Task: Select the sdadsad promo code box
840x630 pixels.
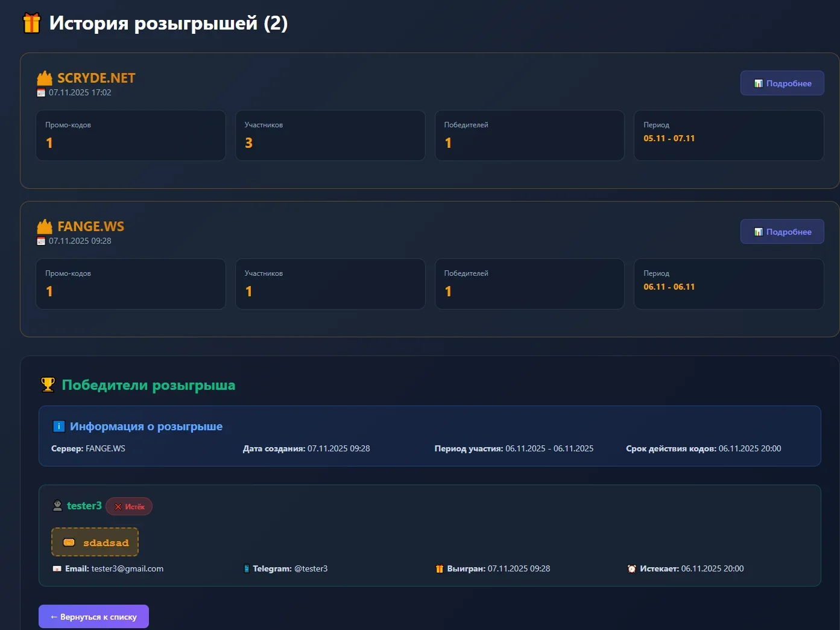Action: point(95,542)
